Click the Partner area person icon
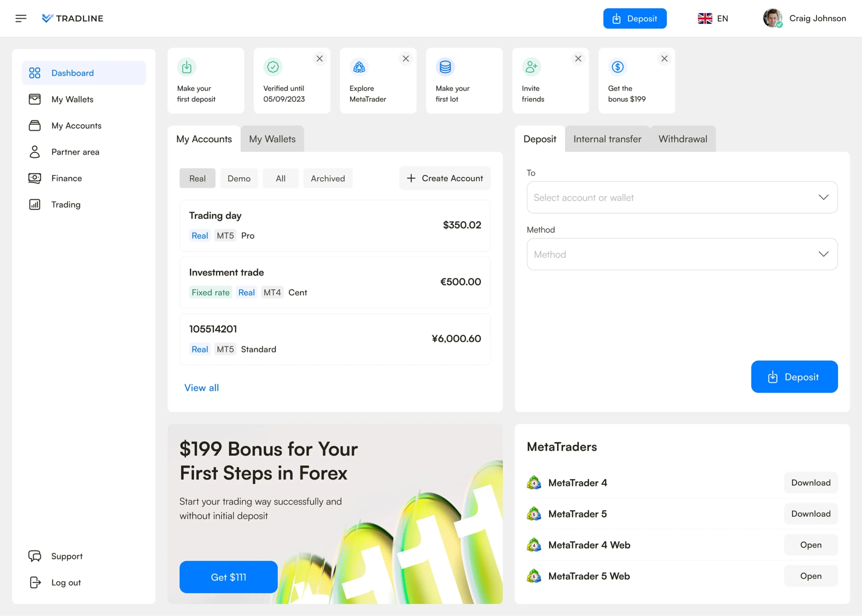The width and height of the screenshot is (862, 616). [35, 152]
